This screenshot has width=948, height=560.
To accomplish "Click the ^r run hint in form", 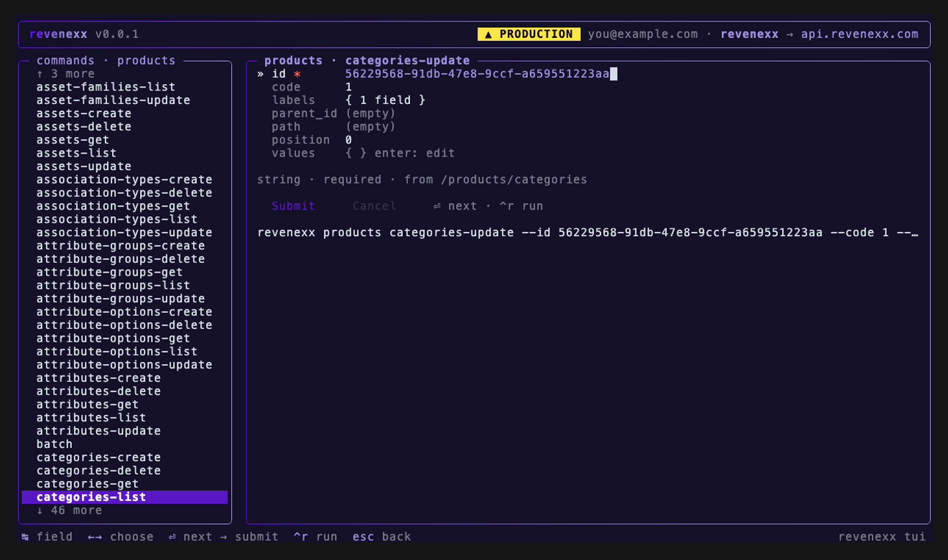I will (521, 206).
